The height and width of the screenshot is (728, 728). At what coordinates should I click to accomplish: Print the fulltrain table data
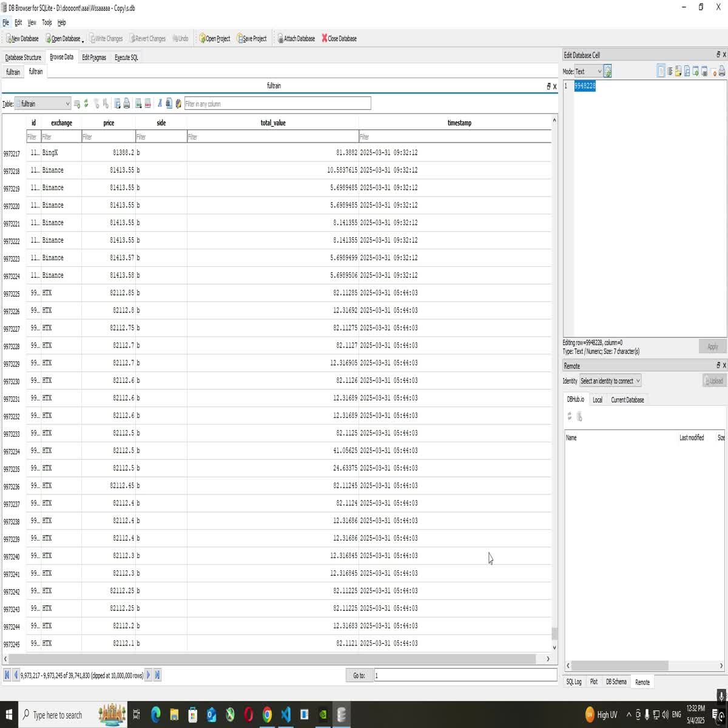point(126,104)
